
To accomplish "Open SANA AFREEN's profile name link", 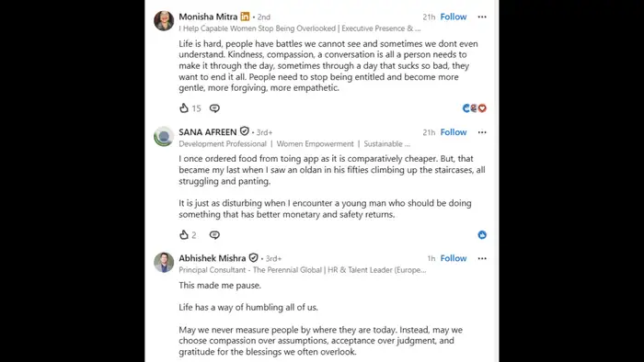I will coord(208,132).
